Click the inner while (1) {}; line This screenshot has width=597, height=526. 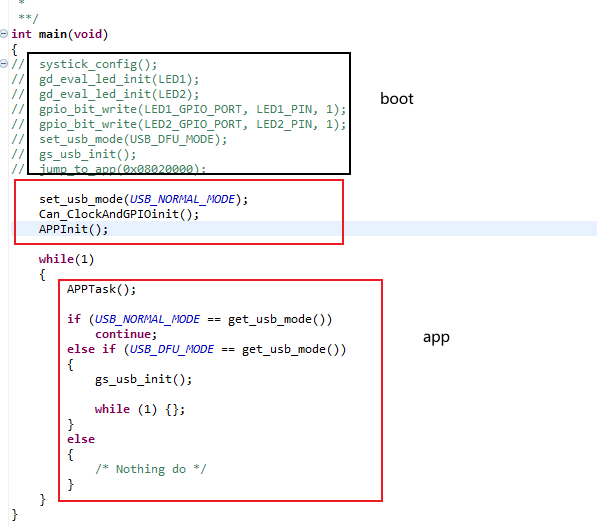click(140, 410)
